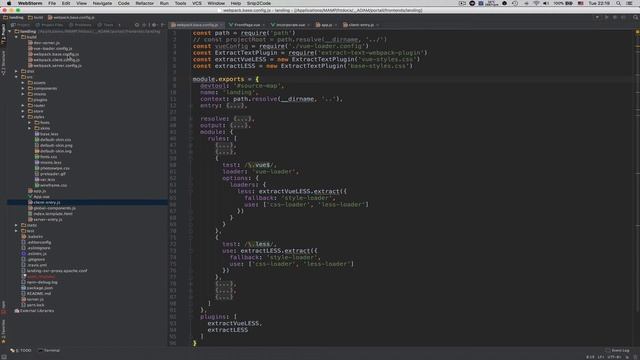
Task: Expand the test folder
Action: click(16, 231)
